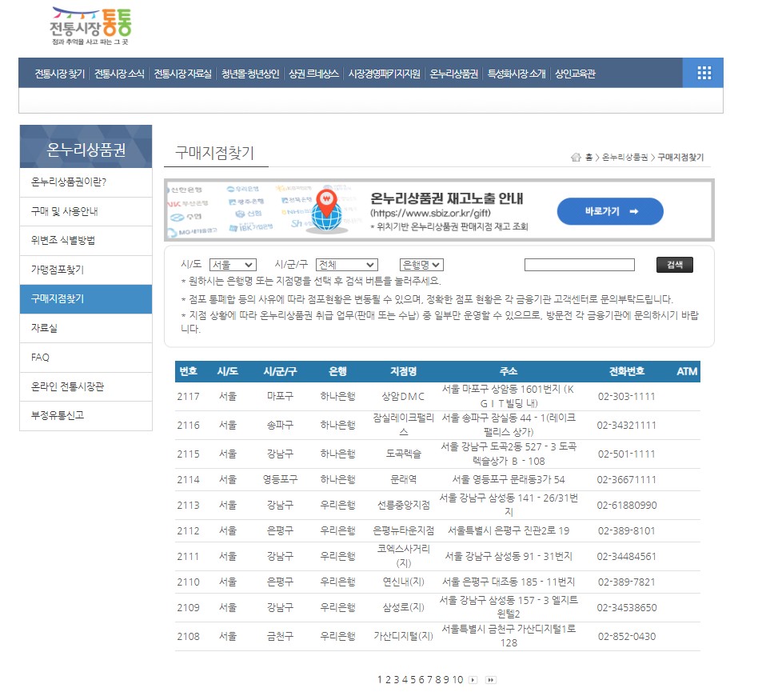The width and height of the screenshot is (762, 700).
Task: Open 상권 르네상스 menu
Action: pyautogui.click(x=313, y=74)
